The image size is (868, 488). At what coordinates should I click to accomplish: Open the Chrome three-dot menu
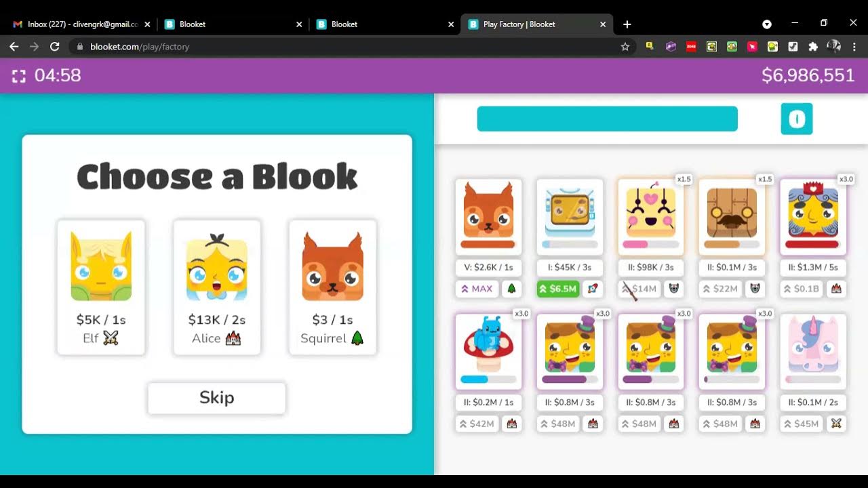pyautogui.click(x=854, y=47)
